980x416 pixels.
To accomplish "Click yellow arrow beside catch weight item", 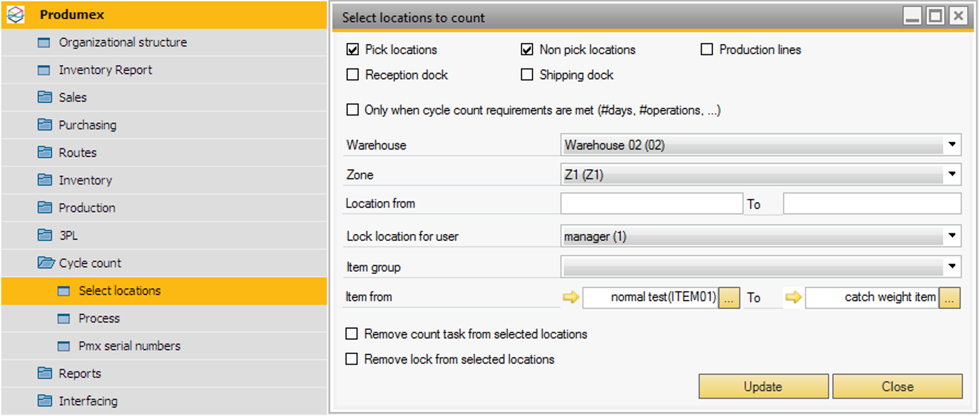I will (793, 298).
